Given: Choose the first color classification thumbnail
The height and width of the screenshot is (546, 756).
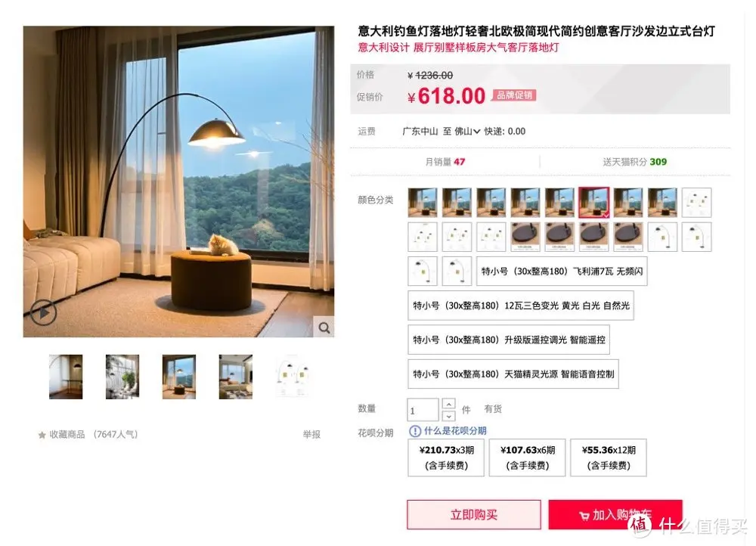Looking at the screenshot, I should pos(423,202).
